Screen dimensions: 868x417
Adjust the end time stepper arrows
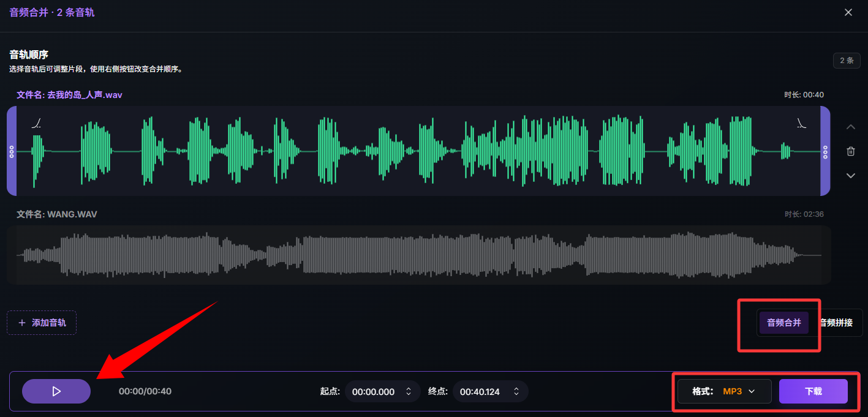point(516,391)
